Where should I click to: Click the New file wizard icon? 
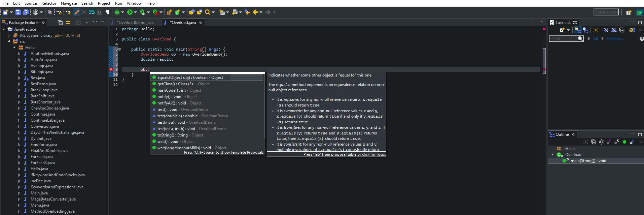click(5, 12)
